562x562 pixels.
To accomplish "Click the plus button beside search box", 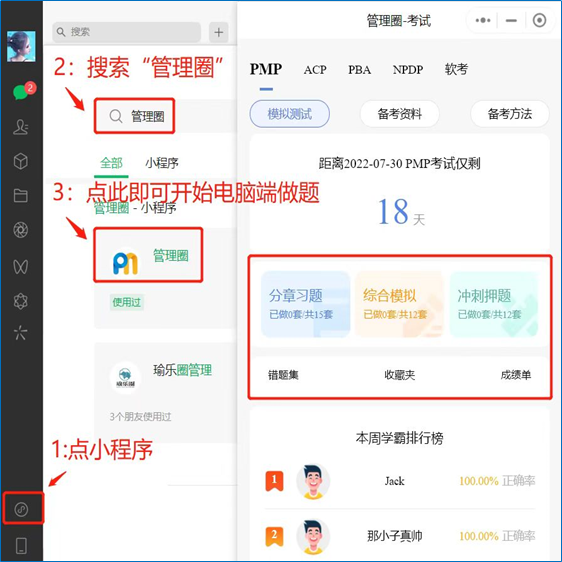I will [219, 32].
